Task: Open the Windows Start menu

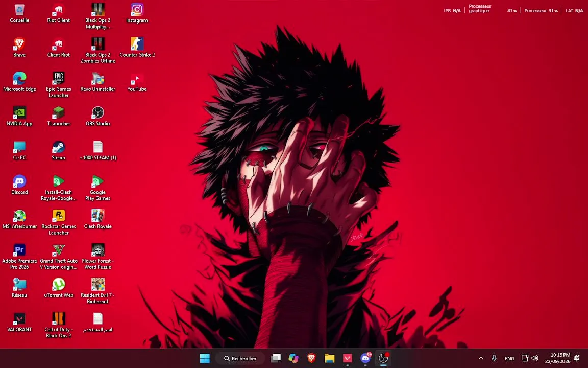Action: pos(205,358)
